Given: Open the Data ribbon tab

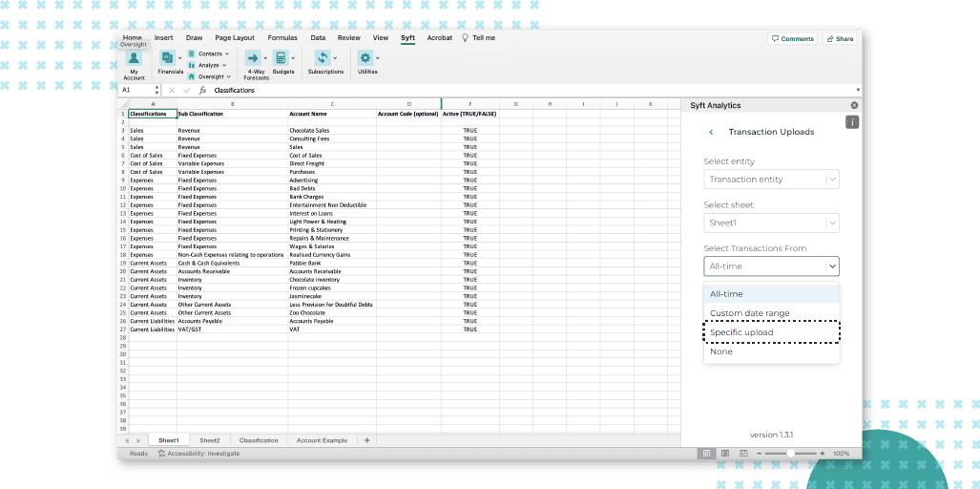Looking at the screenshot, I should point(318,38).
